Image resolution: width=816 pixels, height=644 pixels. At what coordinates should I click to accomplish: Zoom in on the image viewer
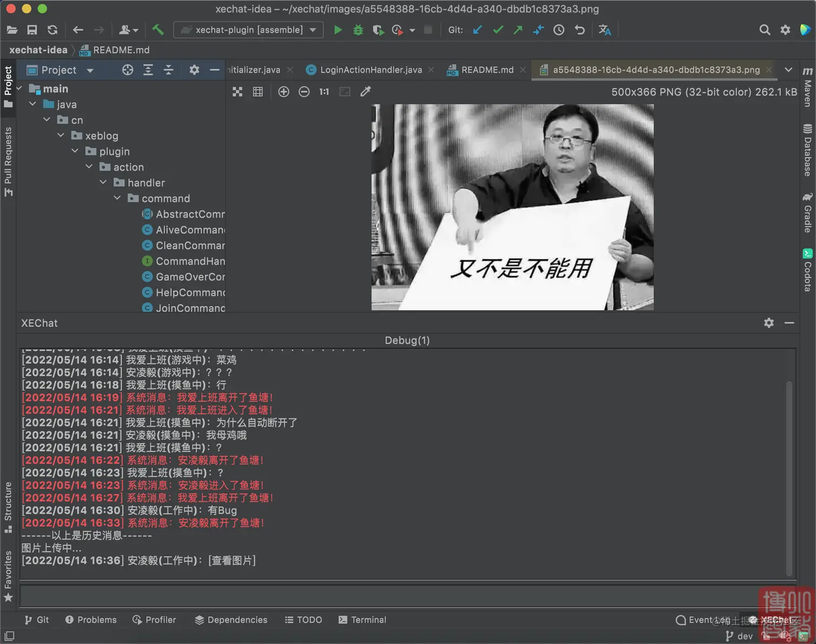click(x=283, y=92)
